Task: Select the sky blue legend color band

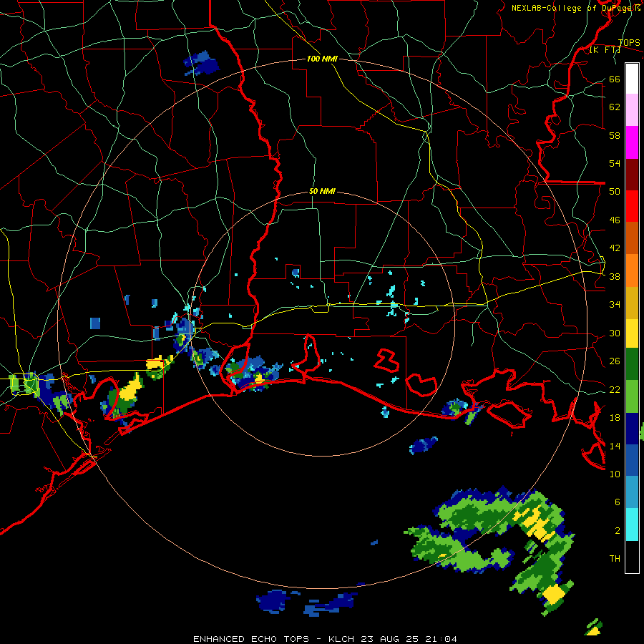Action: (x=632, y=492)
